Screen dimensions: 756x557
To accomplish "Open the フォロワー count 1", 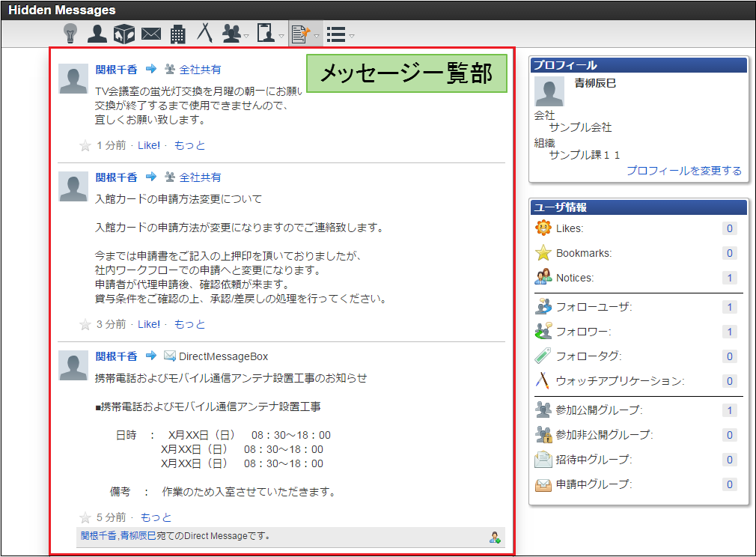I will tap(730, 332).
